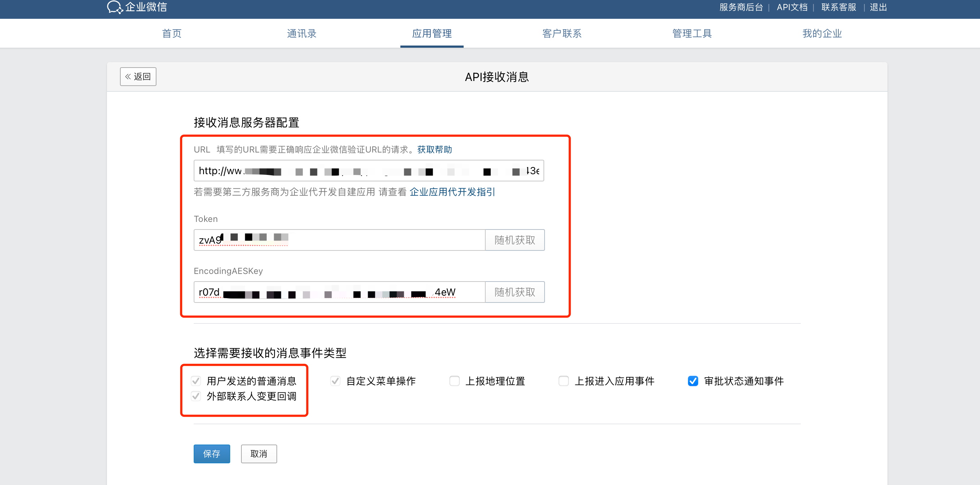This screenshot has width=980, height=485.
Task: Click 联系客服 in the top bar
Action: [x=838, y=7]
